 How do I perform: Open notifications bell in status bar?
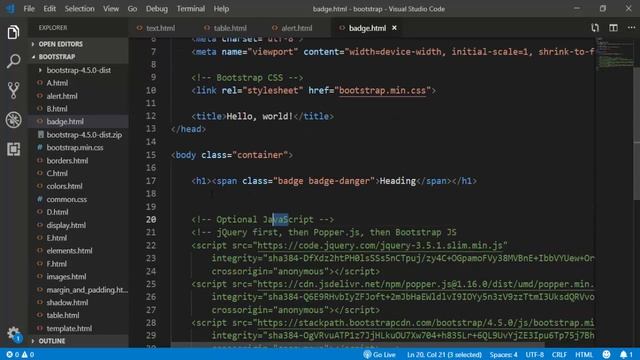[x=626, y=354]
